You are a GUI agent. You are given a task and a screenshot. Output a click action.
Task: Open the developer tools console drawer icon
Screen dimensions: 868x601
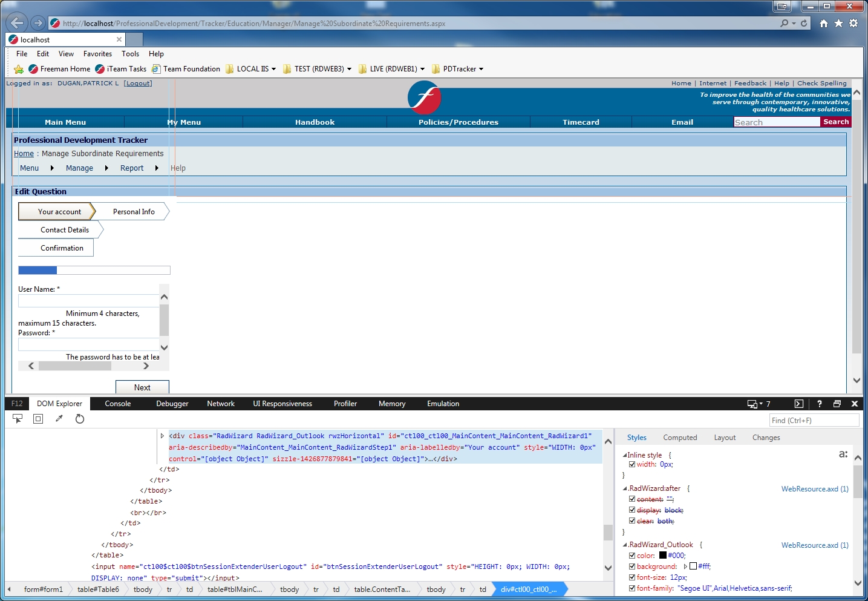[x=798, y=404]
